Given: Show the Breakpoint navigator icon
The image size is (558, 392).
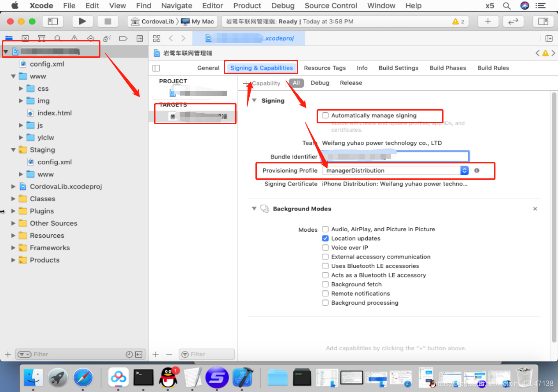Looking at the screenshot, I should pos(123,38).
